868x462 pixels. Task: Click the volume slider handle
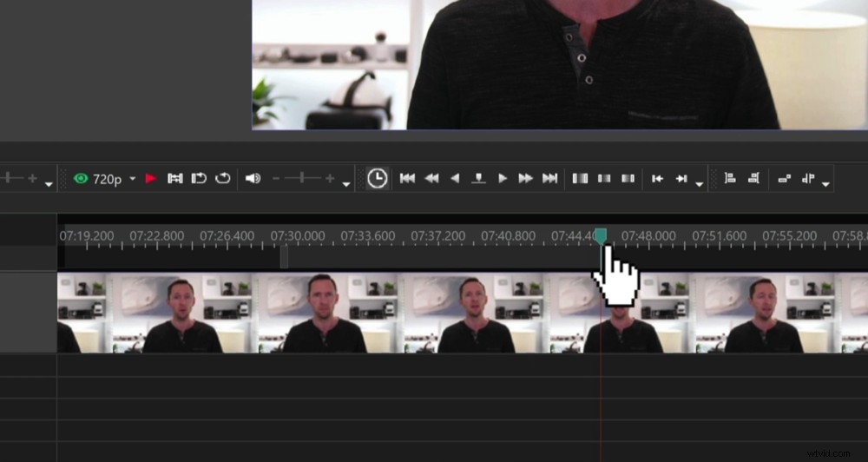pyautogui.click(x=302, y=178)
